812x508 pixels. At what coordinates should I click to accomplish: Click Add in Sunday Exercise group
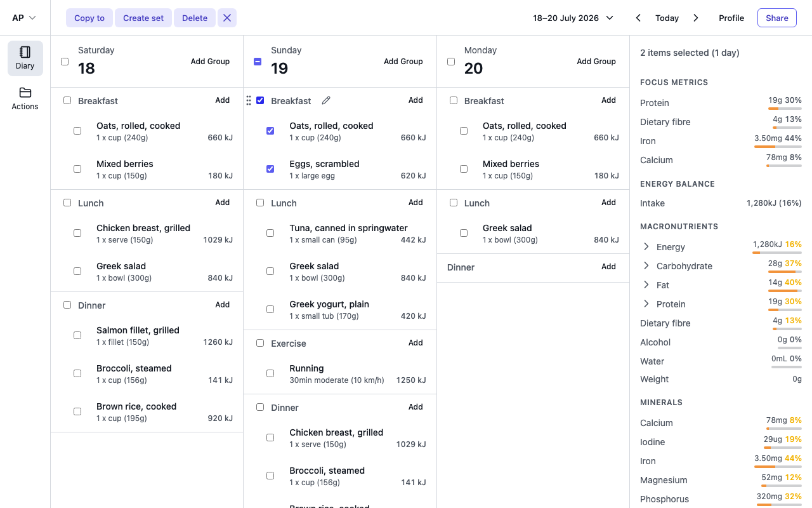click(x=416, y=343)
